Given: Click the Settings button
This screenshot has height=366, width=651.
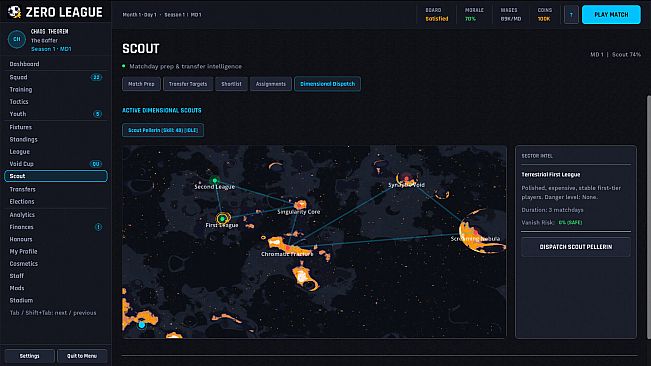Looking at the screenshot, I should (x=29, y=356).
